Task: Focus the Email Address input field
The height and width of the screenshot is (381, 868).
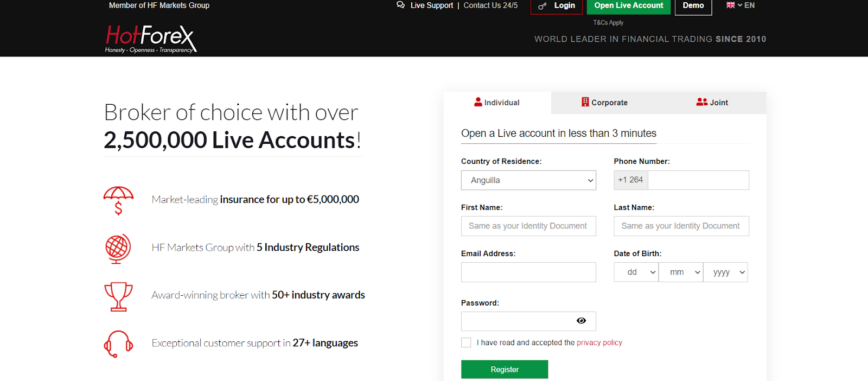Action: 528,272
